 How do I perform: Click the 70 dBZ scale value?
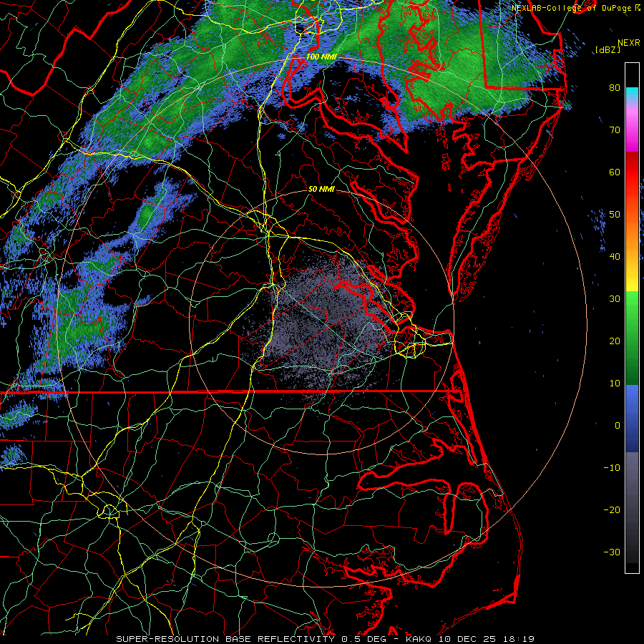click(615, 130)
